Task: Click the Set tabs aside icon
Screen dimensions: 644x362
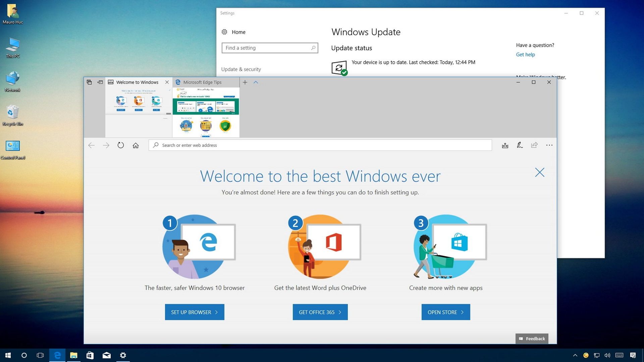Action: click(100, 82)
